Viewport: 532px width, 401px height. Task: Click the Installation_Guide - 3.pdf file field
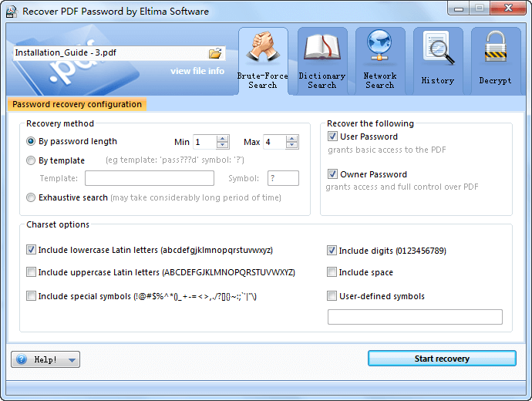point(119,53)
